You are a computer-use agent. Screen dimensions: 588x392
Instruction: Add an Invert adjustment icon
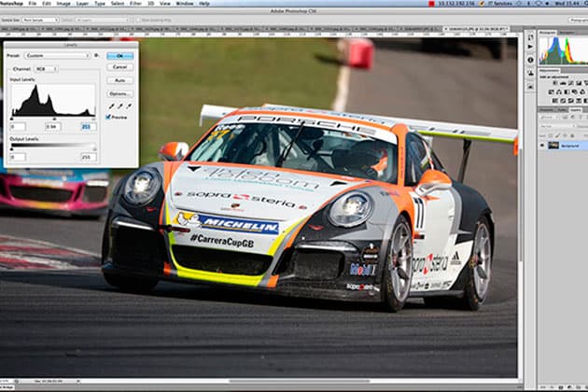coord(554,100)
